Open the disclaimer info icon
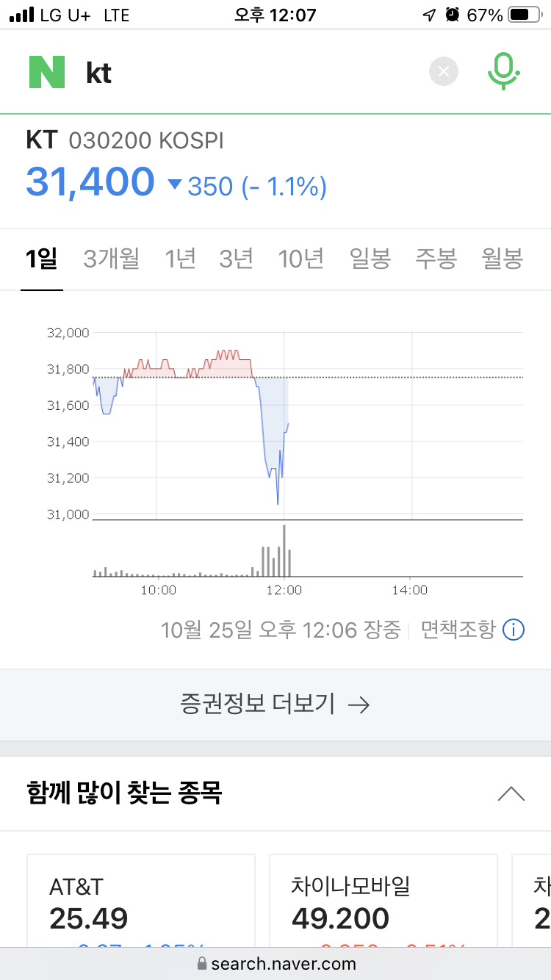The height and width of the screenshot is (980, 551). click(513, 630)
